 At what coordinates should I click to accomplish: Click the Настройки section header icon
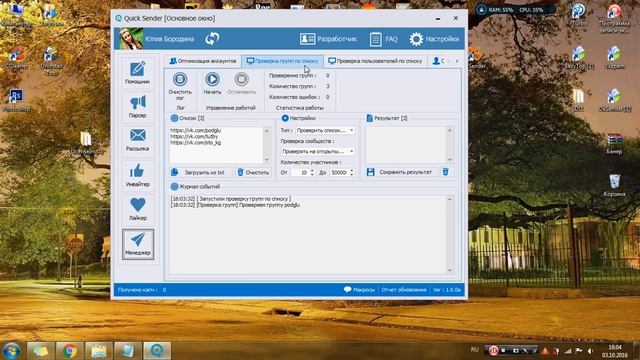(285, 118)
